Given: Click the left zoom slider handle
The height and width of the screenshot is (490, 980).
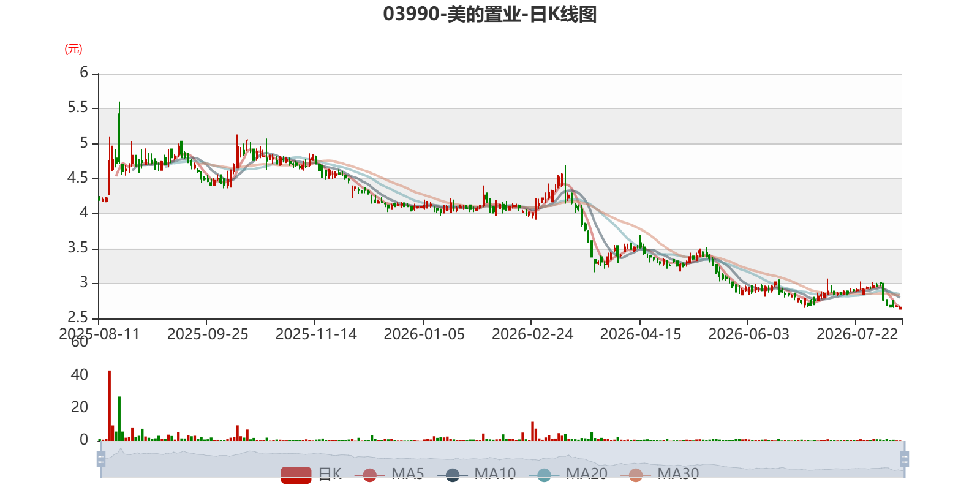Looking at the screenshot, I should coord(101,459).
